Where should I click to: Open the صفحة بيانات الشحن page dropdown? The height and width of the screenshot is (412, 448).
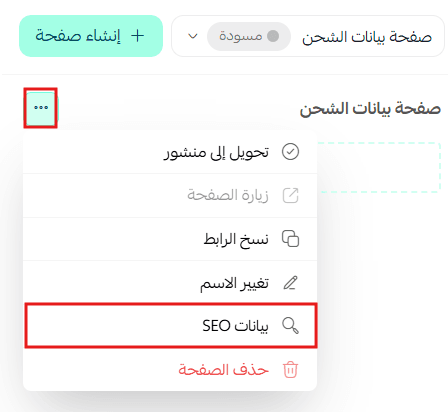coord(308,36)
